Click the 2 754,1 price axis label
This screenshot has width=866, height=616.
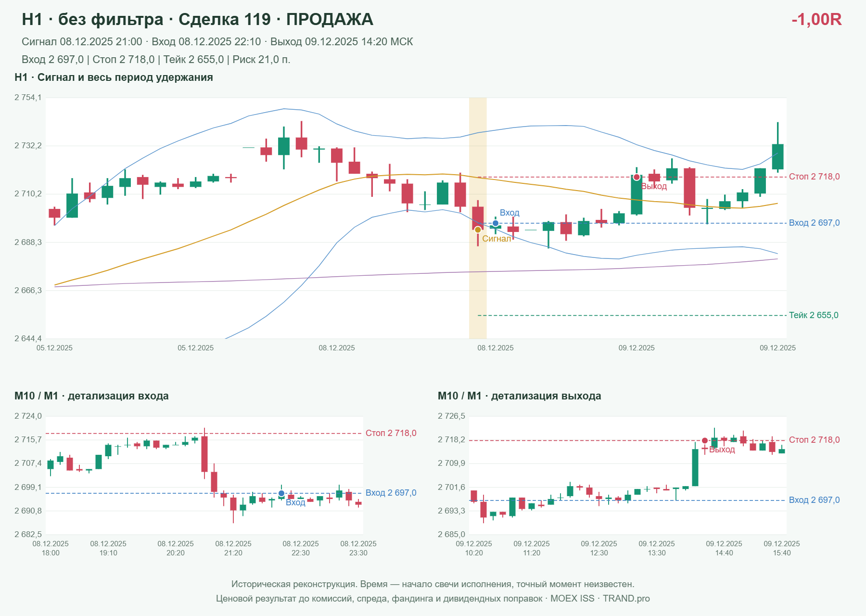click(28, 98)
